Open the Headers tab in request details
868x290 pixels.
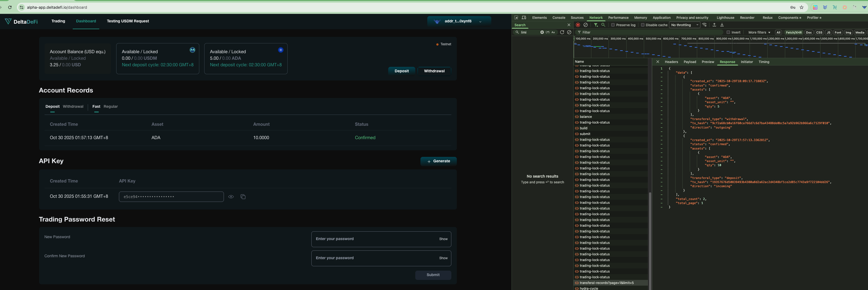pyautogui.click(x=671, y=62)
